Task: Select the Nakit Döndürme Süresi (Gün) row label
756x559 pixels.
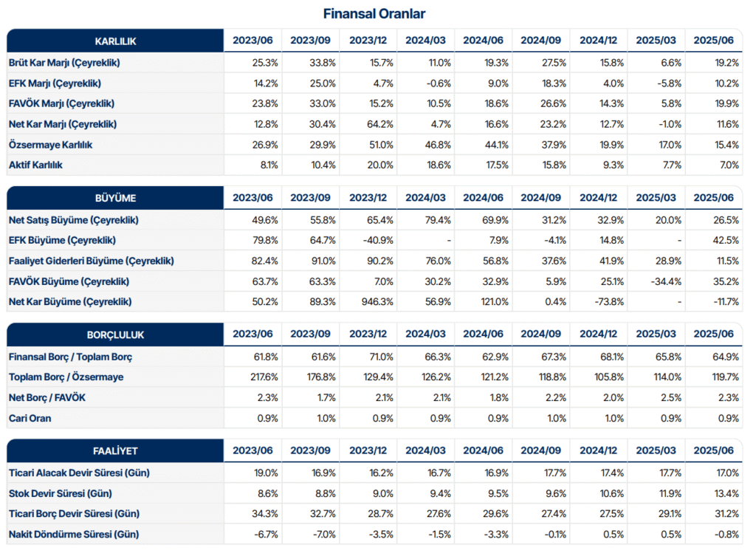Action: (x=73, y=534)
